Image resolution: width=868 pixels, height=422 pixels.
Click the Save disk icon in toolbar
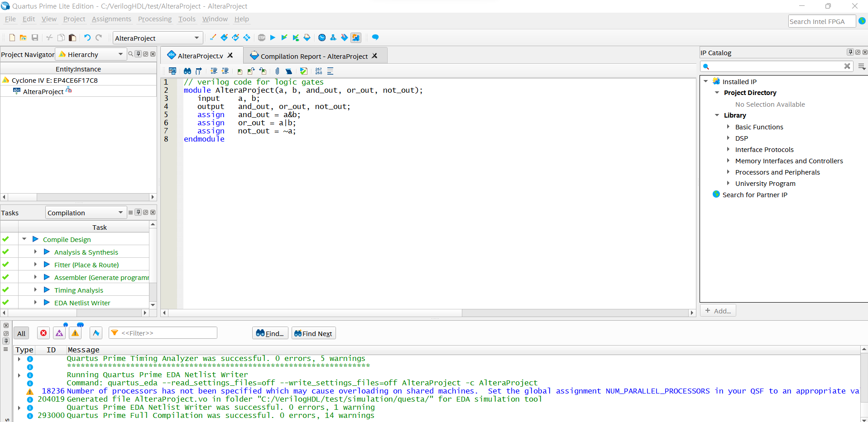point(35,38)
